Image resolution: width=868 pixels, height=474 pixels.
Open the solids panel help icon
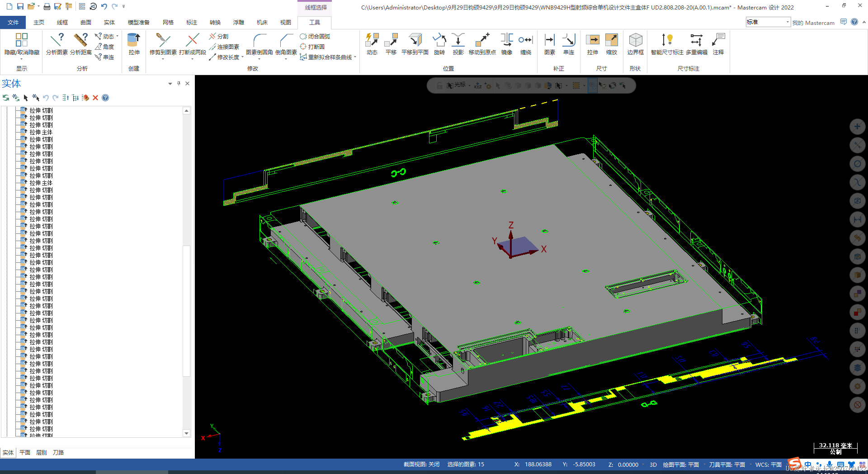(x=105, y=98)
